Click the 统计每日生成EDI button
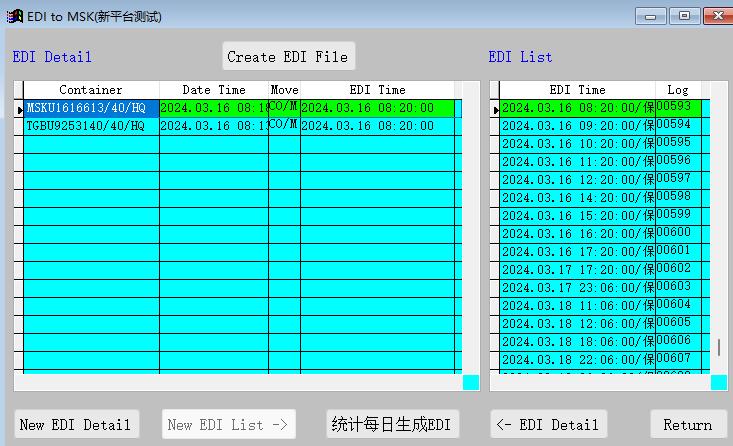The width and height of the screenshot is (733, 446). [x=392, y=424]
